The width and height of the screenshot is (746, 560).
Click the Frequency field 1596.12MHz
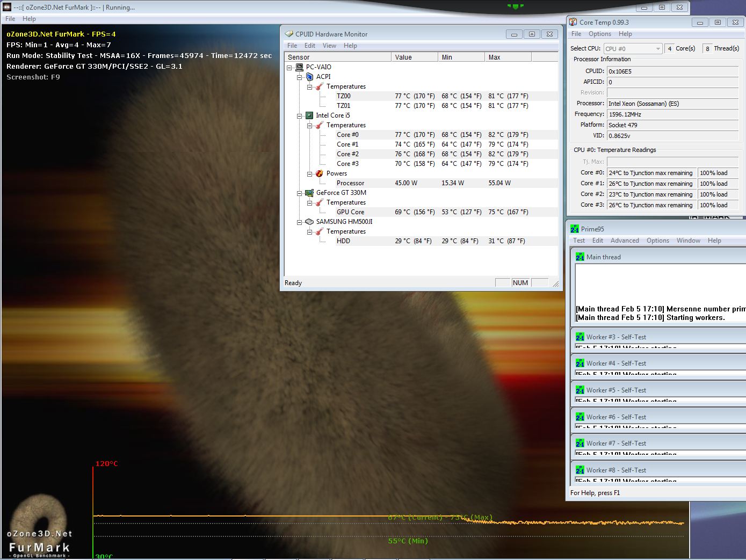tap(673, 114)
